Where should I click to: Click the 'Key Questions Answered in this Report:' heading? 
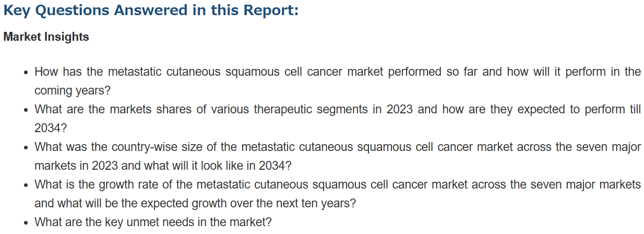[151, 10]
